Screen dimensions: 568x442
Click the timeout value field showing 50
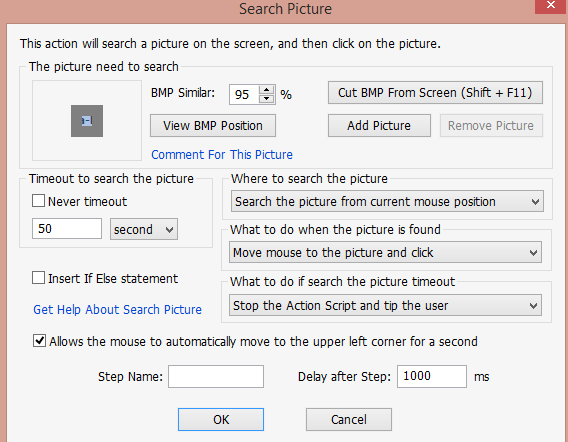click(x=67, y=229)
